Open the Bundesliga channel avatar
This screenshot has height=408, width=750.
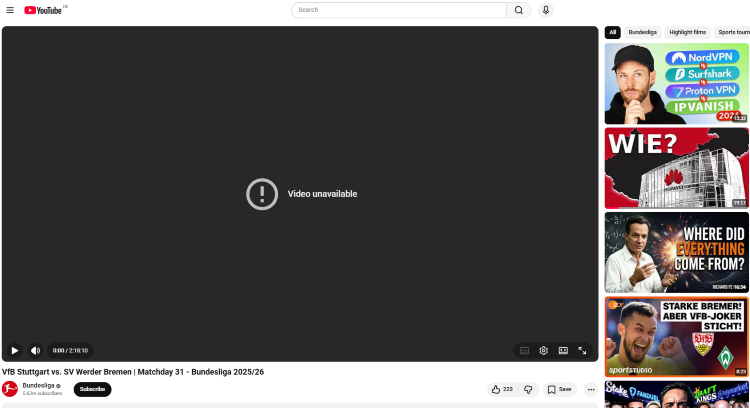tap(10, 389)
